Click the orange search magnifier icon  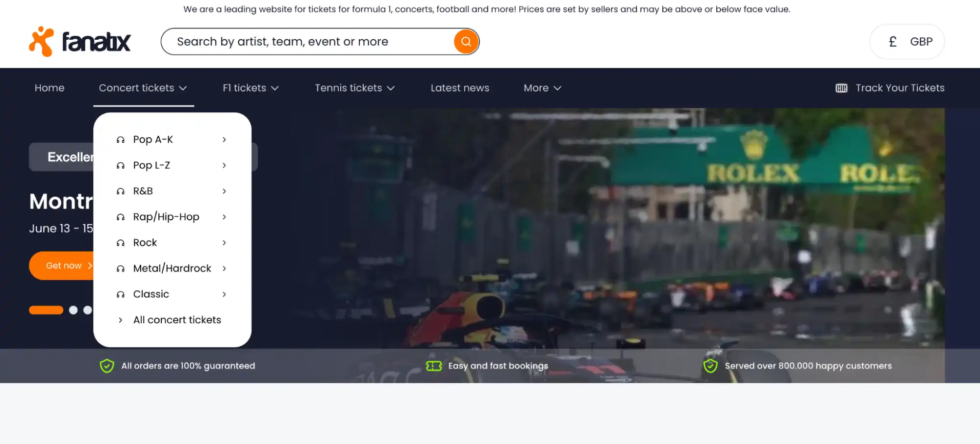465,41
